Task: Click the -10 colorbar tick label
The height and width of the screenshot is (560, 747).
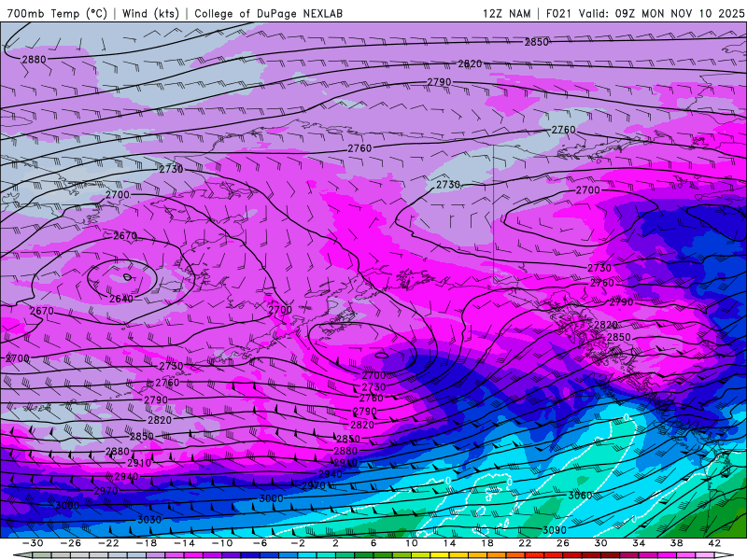Action: (222, 543)
